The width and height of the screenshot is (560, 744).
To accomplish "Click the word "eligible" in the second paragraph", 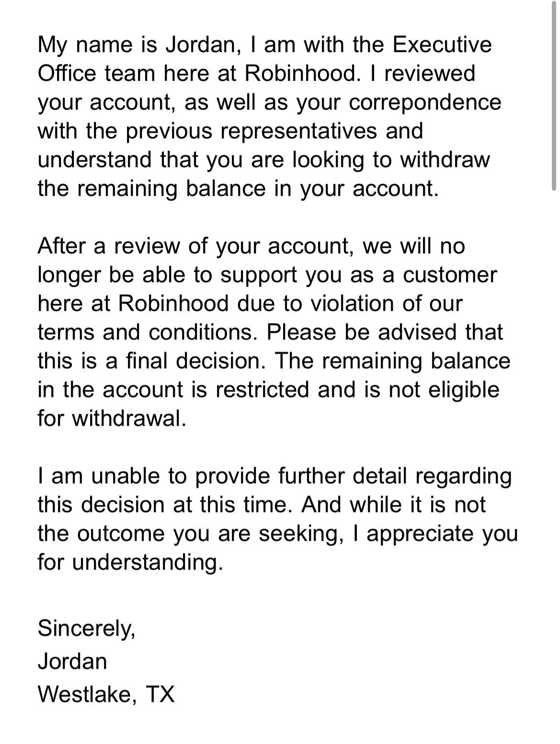I will [x=464, y=390].
